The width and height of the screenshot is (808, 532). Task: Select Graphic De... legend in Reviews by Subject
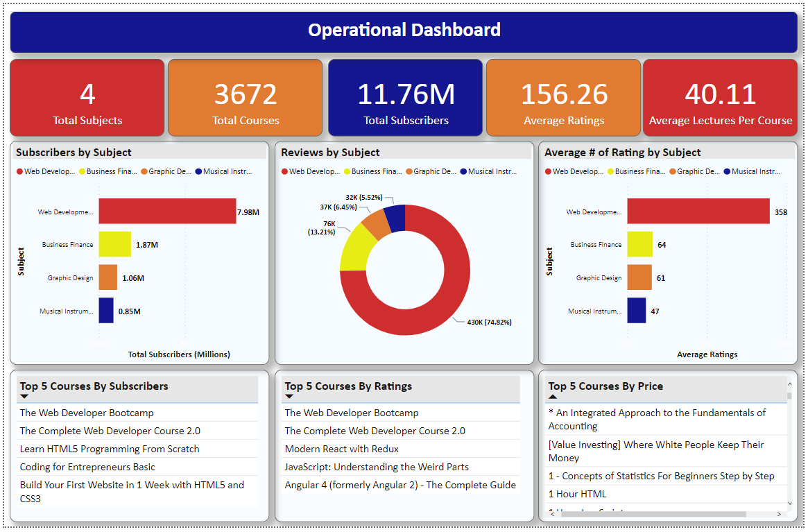tap(431, 171)
